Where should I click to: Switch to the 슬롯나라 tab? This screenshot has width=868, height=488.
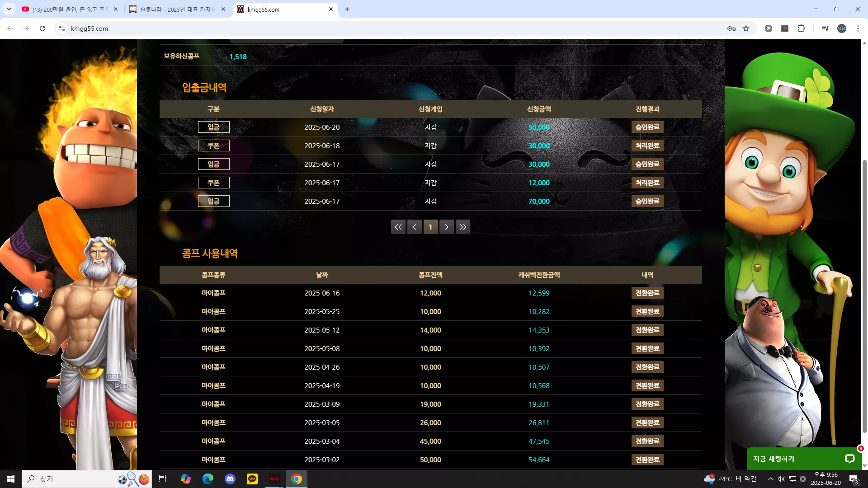[177, 9]
